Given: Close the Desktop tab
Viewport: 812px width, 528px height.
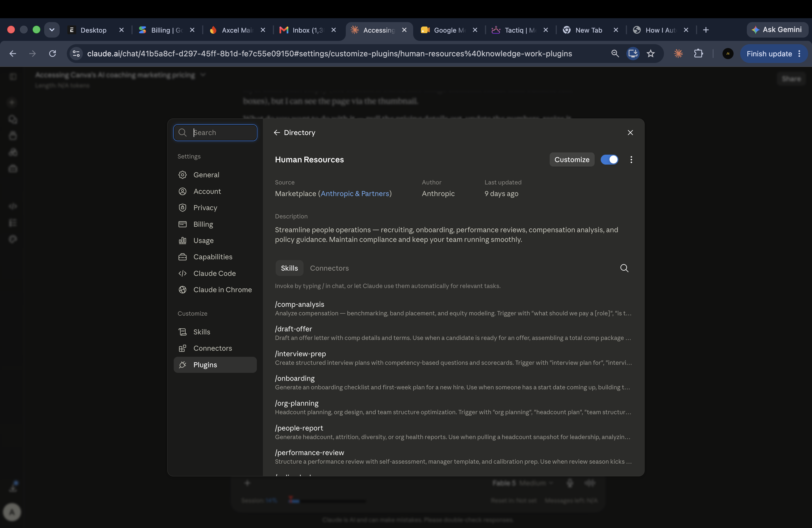Looking at the screenshot, I should click(122, 30).
